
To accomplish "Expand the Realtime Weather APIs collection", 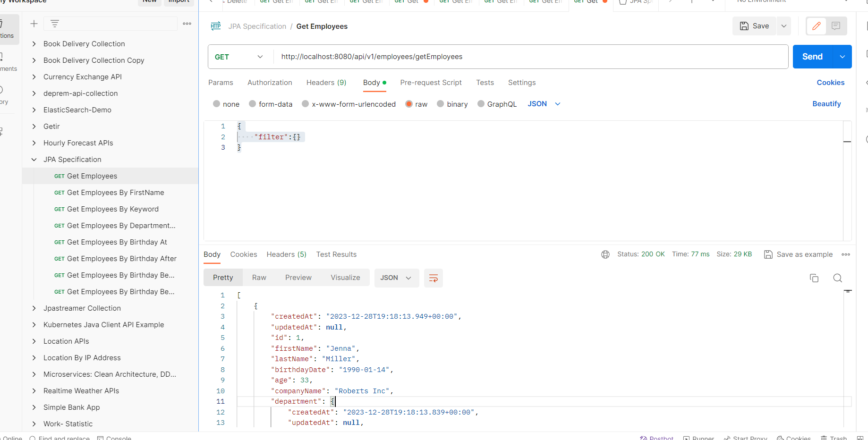I will click(34, 391).
